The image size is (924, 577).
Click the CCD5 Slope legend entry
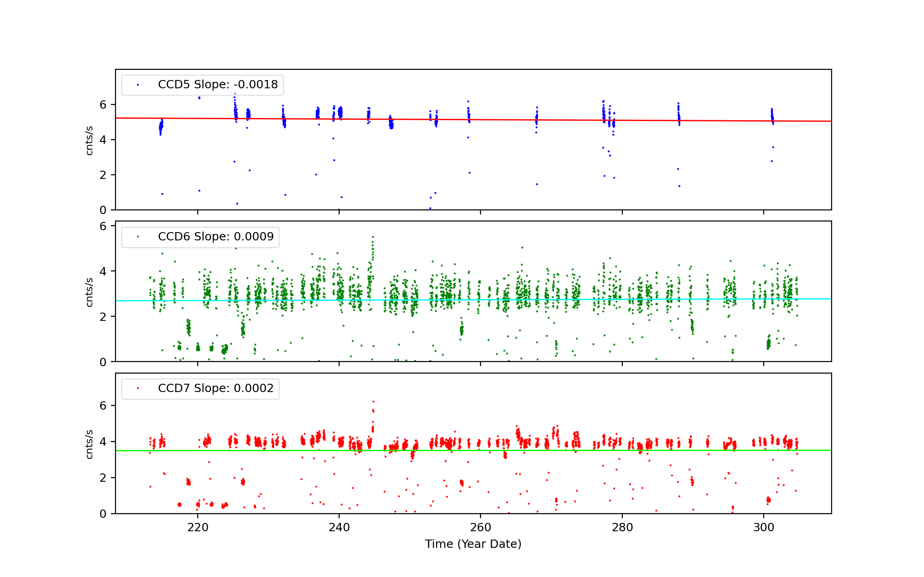click(218, 85)
